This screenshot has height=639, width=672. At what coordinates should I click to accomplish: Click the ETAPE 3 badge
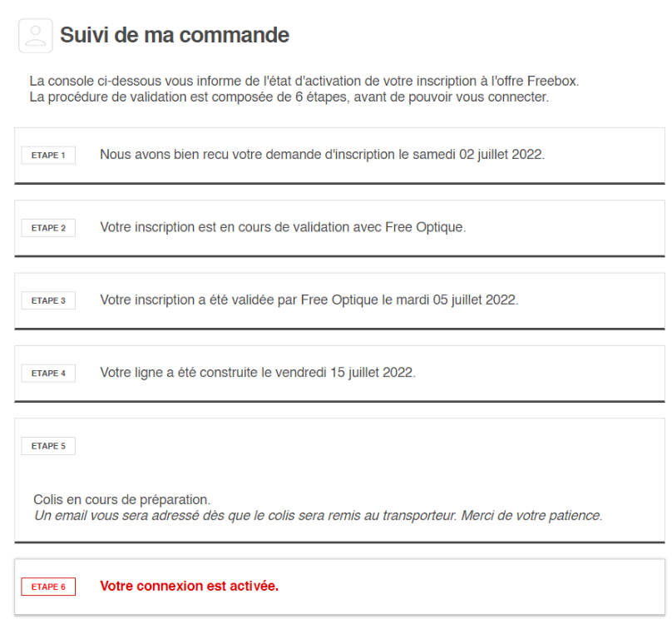48,300
